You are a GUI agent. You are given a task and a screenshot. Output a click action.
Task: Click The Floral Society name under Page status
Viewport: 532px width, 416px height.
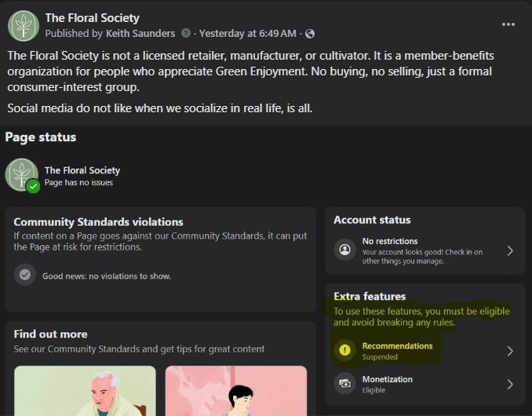[x=82, y=170]
